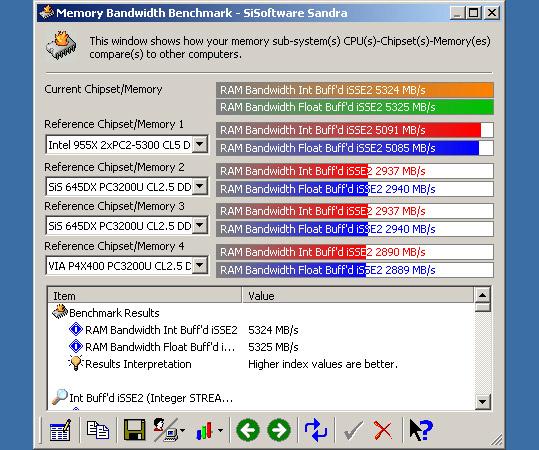Copy results using the copy icon

click(x=98, y=430)
